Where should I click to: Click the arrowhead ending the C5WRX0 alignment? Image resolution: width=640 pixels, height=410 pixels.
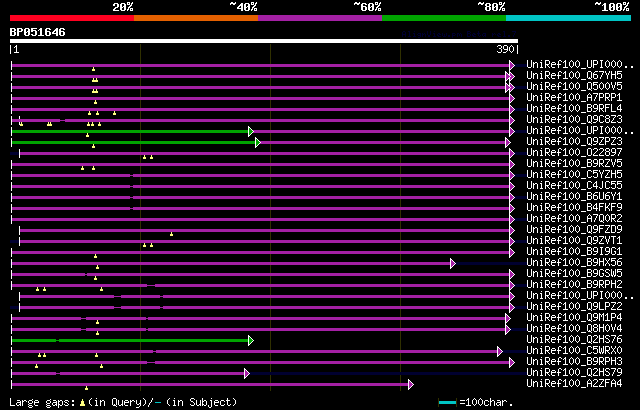(x=500, y=352)
